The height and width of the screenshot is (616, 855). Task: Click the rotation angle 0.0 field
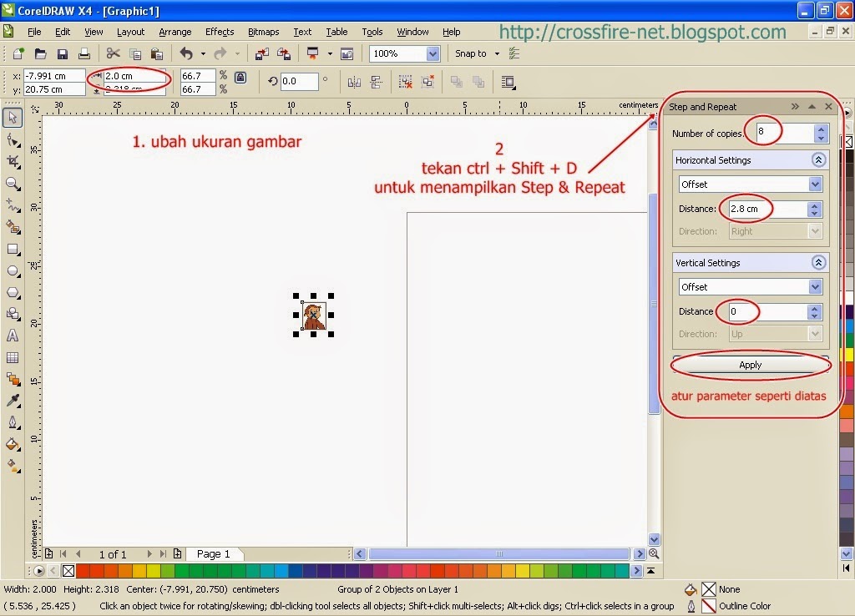(299, 81)
